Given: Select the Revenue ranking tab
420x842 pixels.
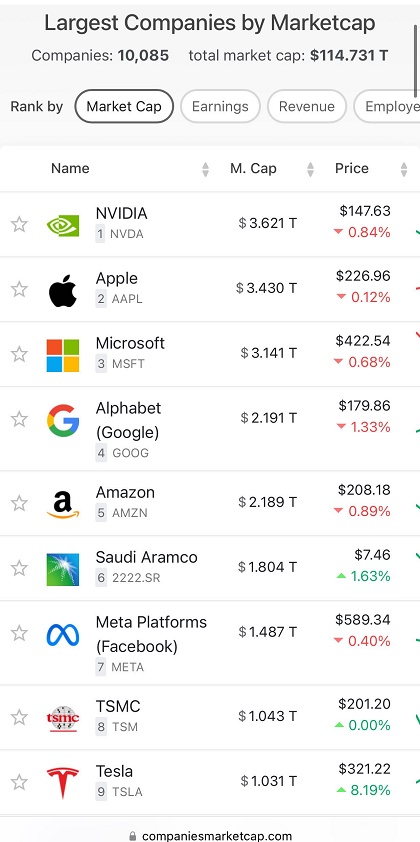Looking at the screenshot, I should coord(307,106).
